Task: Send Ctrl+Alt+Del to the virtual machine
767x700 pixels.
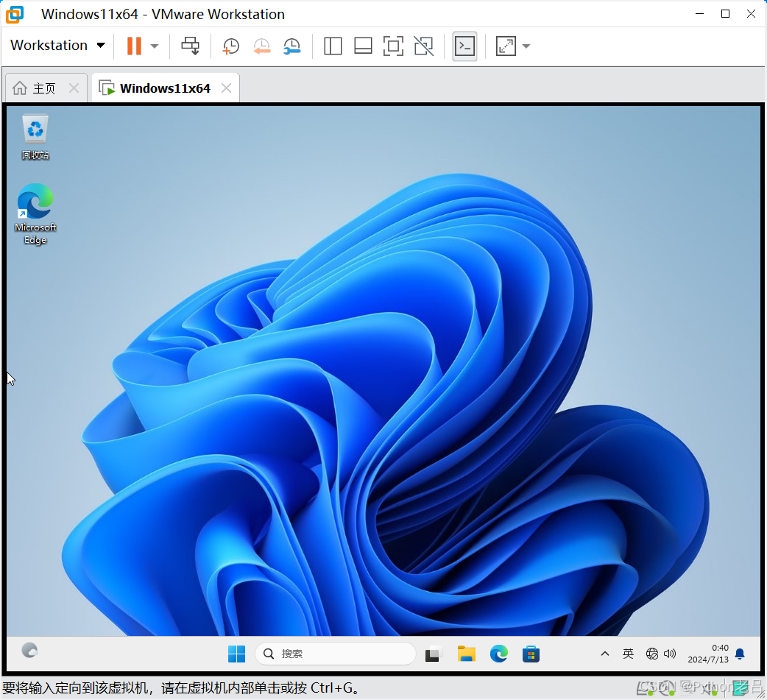Action: coord(191,46)
